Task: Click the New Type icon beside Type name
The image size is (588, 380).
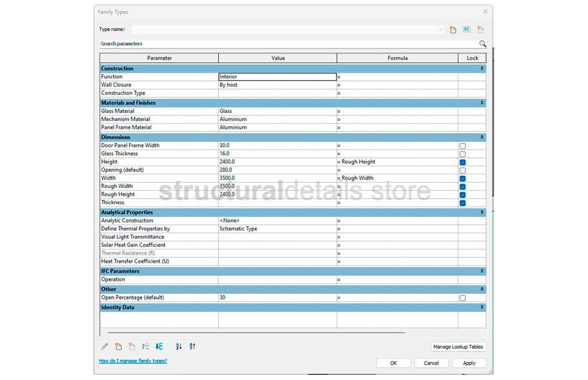Action: click(453, 29)
